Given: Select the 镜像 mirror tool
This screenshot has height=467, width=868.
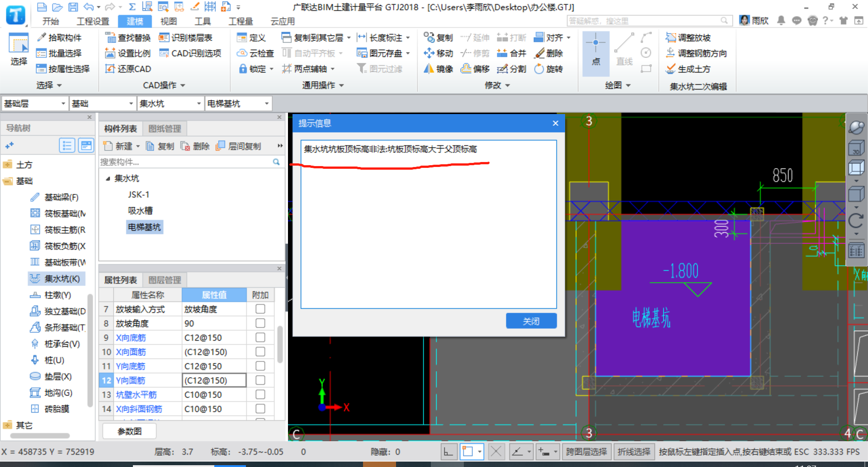Looking at the screenshot, I should (x=438, y=69).
